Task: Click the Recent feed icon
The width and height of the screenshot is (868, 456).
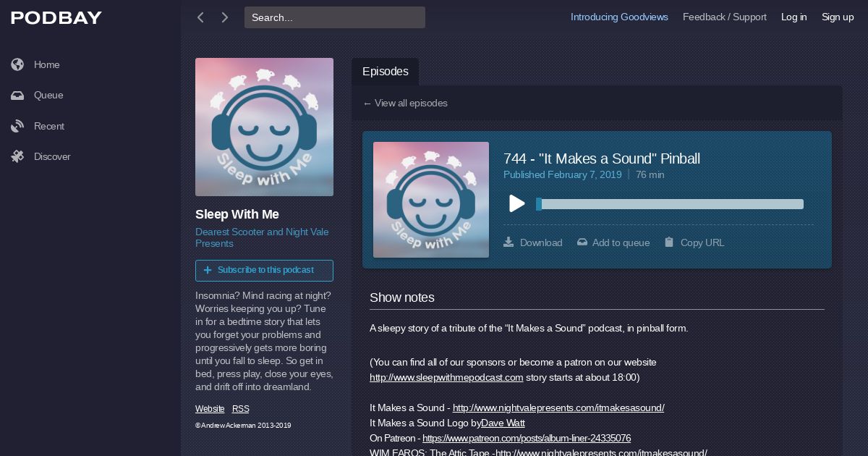Action: [17, 126]
